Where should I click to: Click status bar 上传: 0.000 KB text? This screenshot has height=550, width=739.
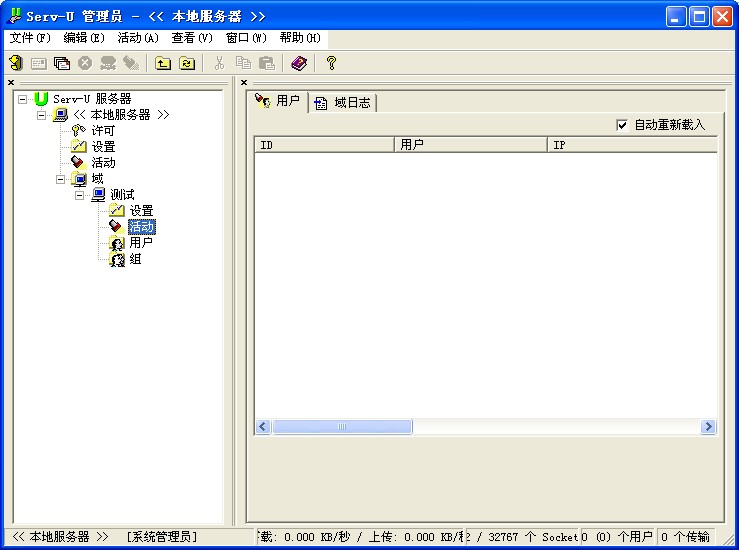coord(414,537)
